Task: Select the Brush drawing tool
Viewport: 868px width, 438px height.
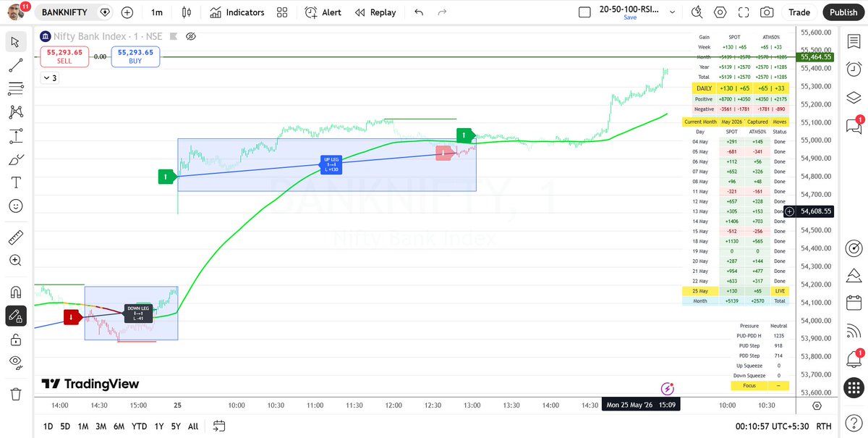Action: (15, 159)
